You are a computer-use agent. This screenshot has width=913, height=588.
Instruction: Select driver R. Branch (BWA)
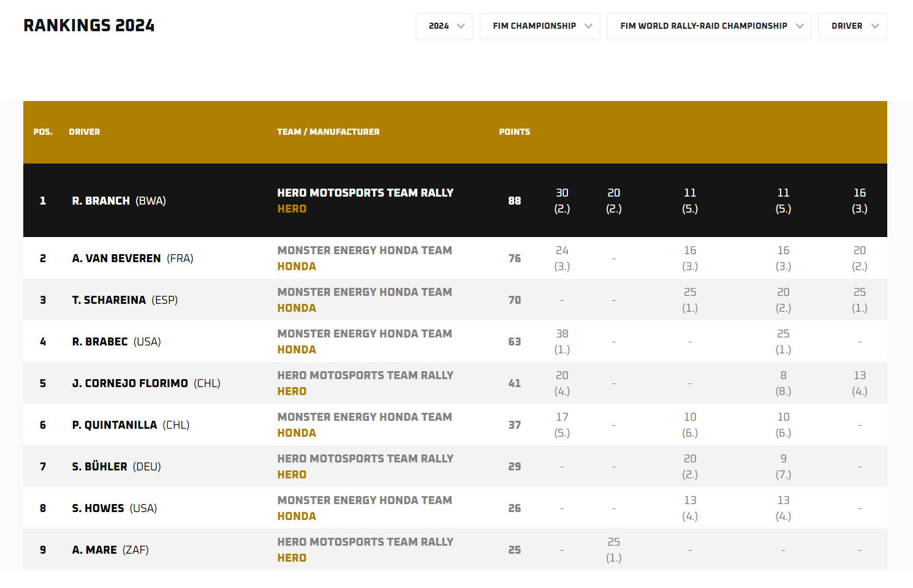(x=119, y=201)
